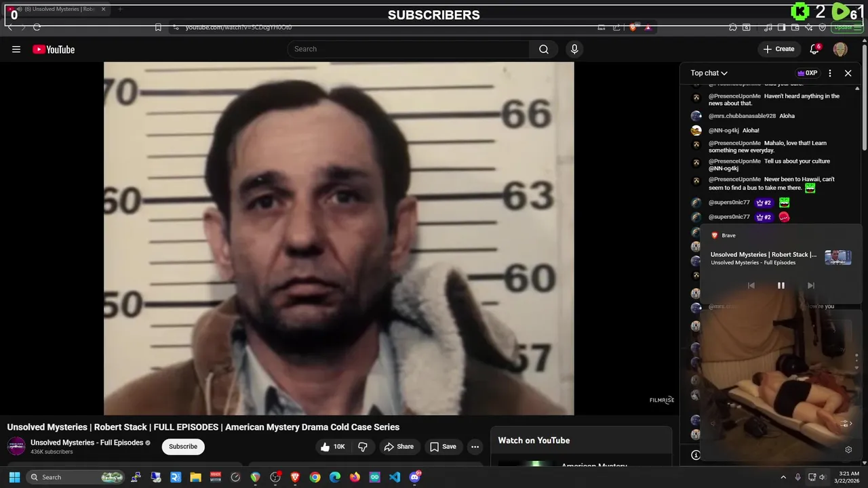Screen dimensions: 868x488
Task: Open Brave Rewards triangle icon
Action: click(x=648, y=27)
